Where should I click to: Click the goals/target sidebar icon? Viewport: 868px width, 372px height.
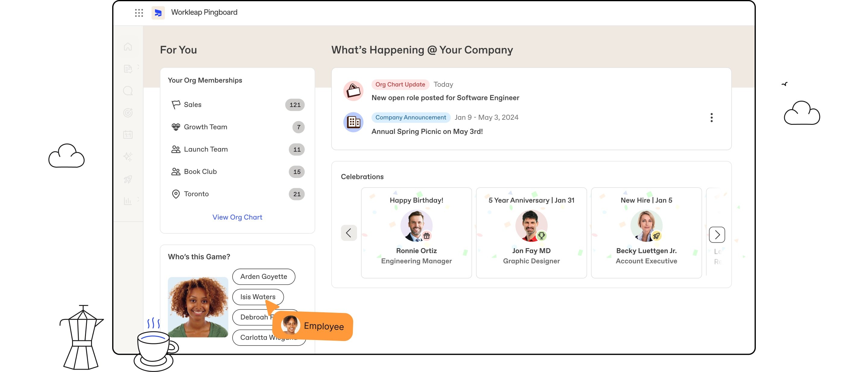click(128, 112)
